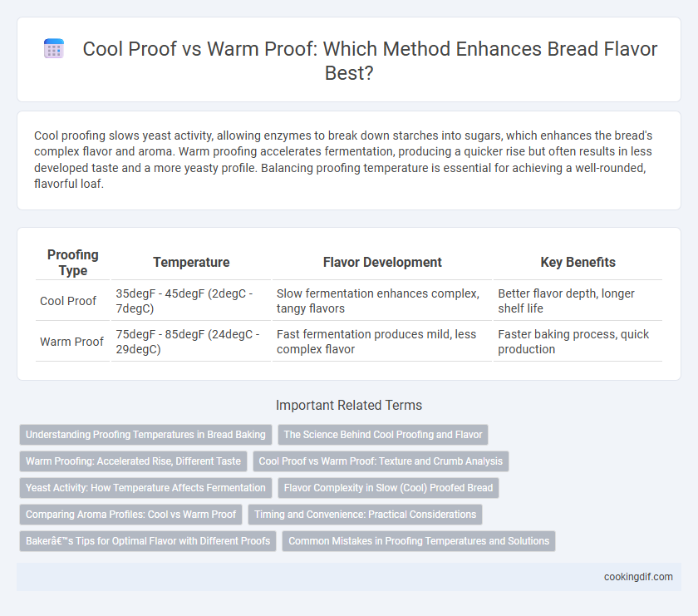Click 'Timing and Convenience: Practical Considerations' tag

pyautogui.click(x=365, y=515)
